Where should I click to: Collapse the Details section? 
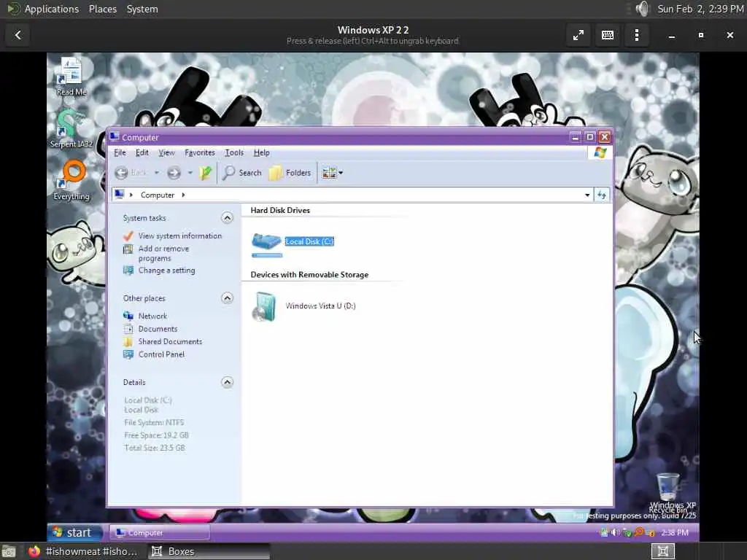(228, 382)
